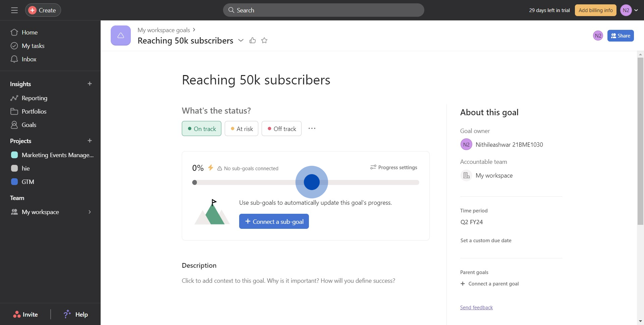
Task: Set status to At risk
Action: click(241, 129)
